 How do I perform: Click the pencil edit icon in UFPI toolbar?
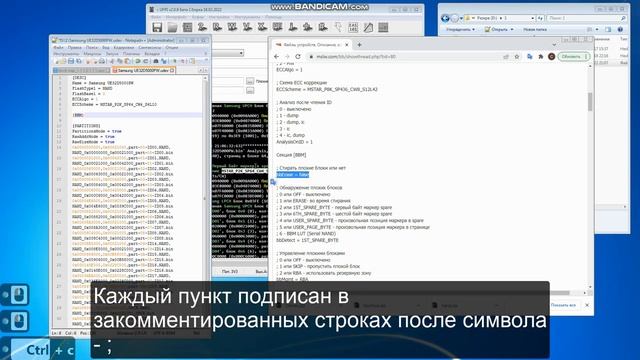pyautogui.click(x=368, y=27)
